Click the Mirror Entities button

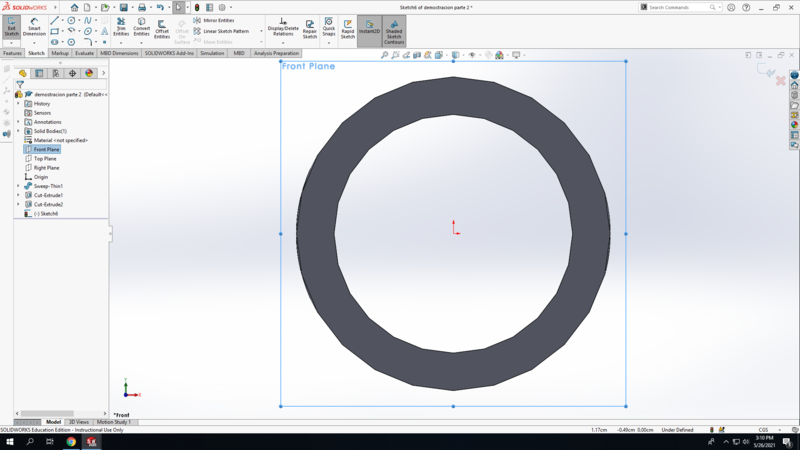pos(214,20)
